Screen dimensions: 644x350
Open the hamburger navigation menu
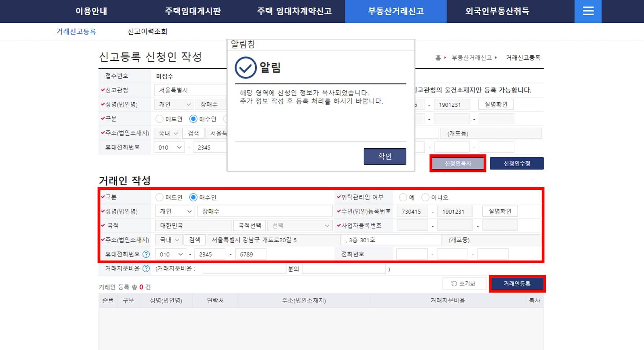(588, 11)
